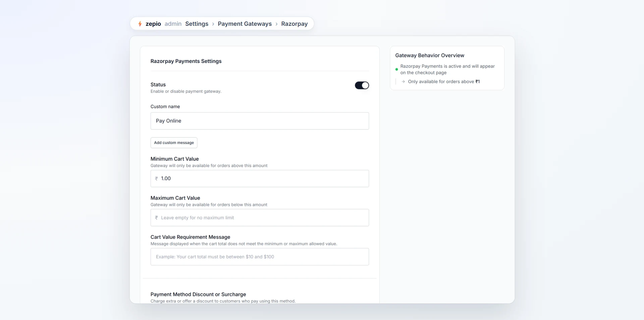Go to Payment Gateways breadcrumb
The width and height of the screenshot is (644, 320).
245,24
